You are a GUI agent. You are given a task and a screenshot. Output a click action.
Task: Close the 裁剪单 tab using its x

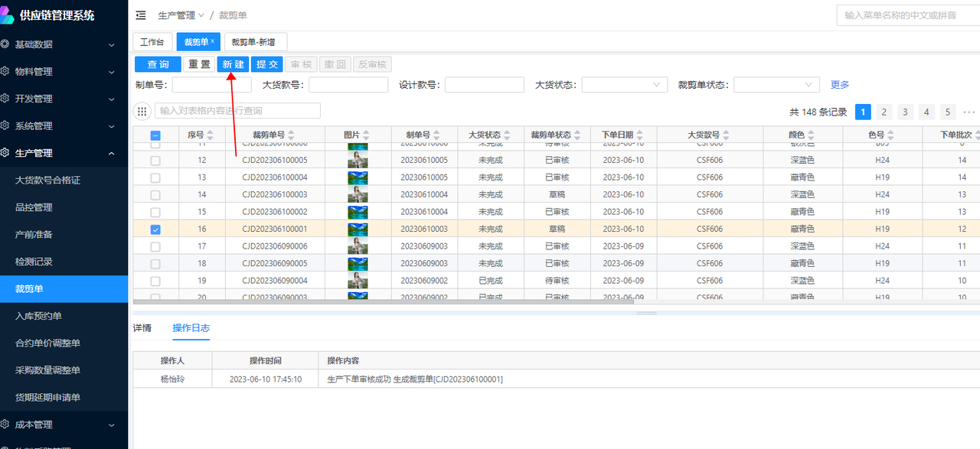[x=212, y=41]
